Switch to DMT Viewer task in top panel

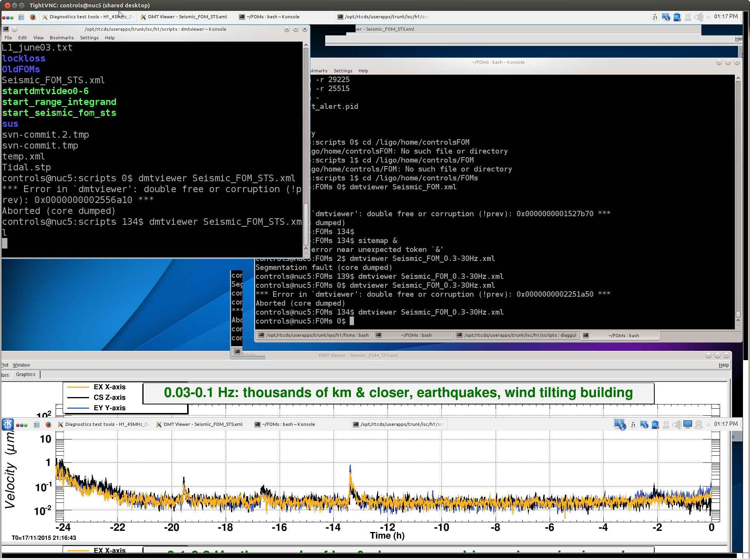(x=184, y=17)
